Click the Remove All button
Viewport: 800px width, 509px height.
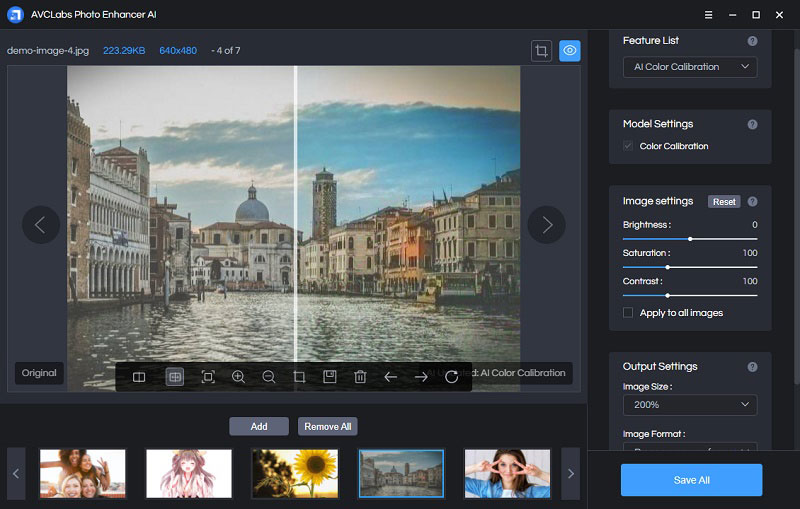[328, 426]
